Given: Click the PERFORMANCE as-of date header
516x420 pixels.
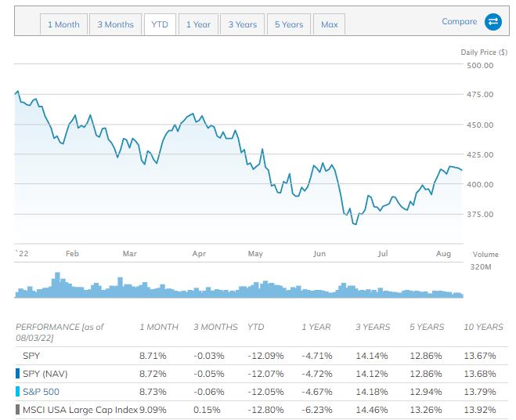Looking at the screenshot, I should point(60,332).
